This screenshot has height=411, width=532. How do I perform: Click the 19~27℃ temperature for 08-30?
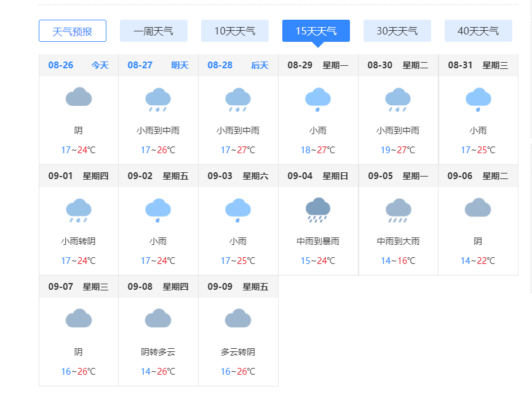pyautogui.click(x=398, y=150)
